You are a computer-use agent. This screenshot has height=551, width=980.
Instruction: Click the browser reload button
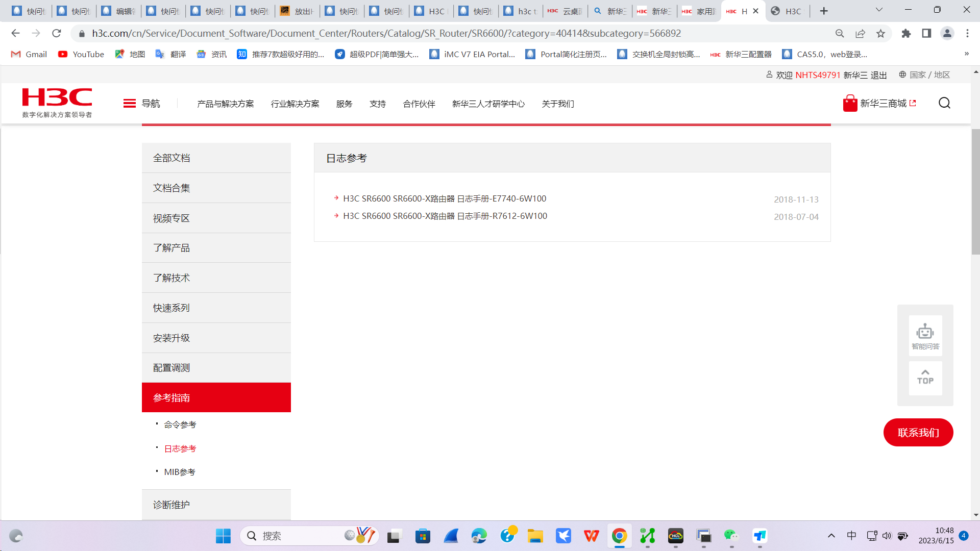point(57,34)
